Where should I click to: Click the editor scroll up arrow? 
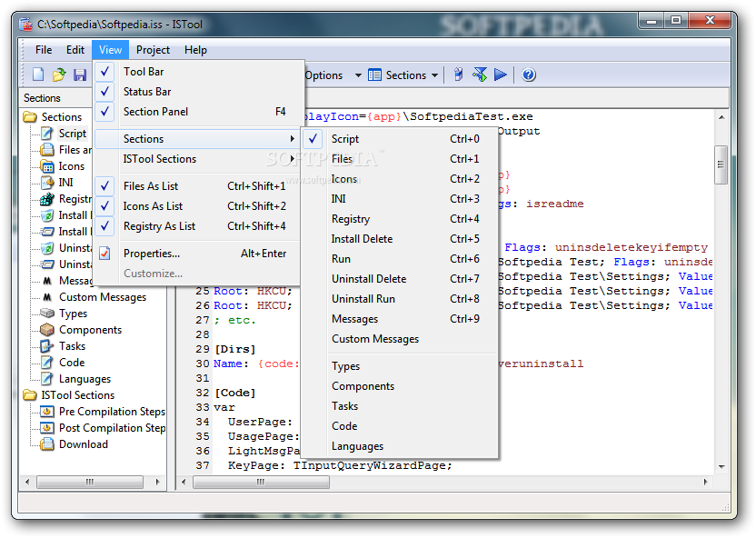(721, 117)
